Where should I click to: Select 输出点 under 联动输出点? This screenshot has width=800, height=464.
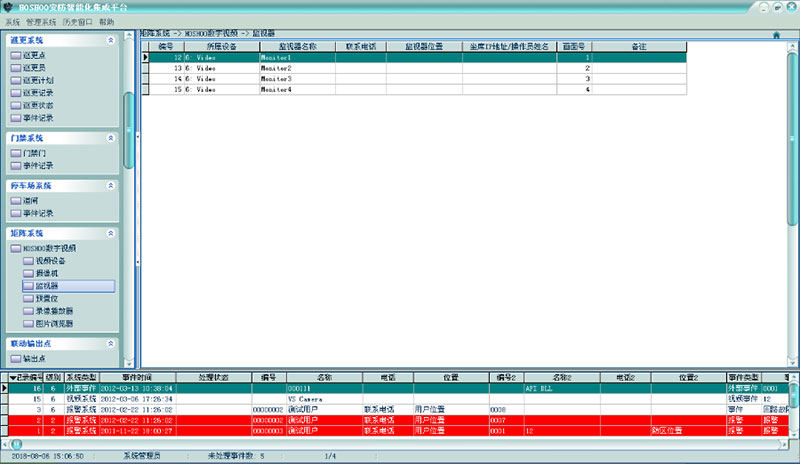pos(33,358)
